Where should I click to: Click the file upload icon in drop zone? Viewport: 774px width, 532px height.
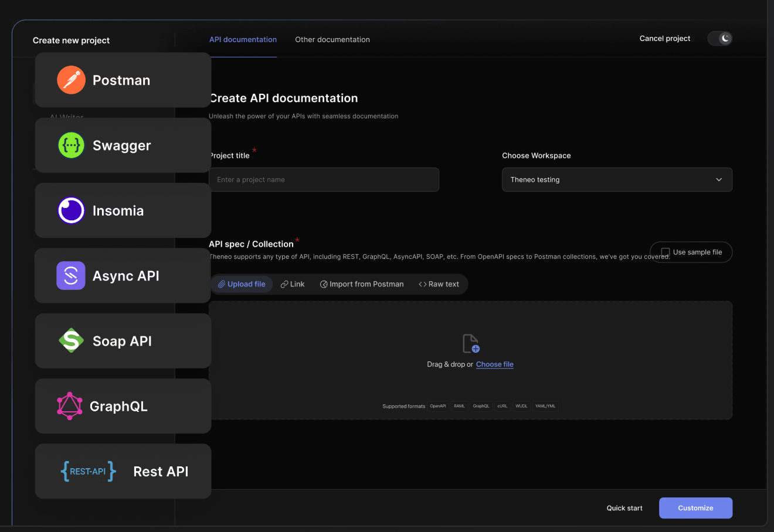click(x=471, y=343)
